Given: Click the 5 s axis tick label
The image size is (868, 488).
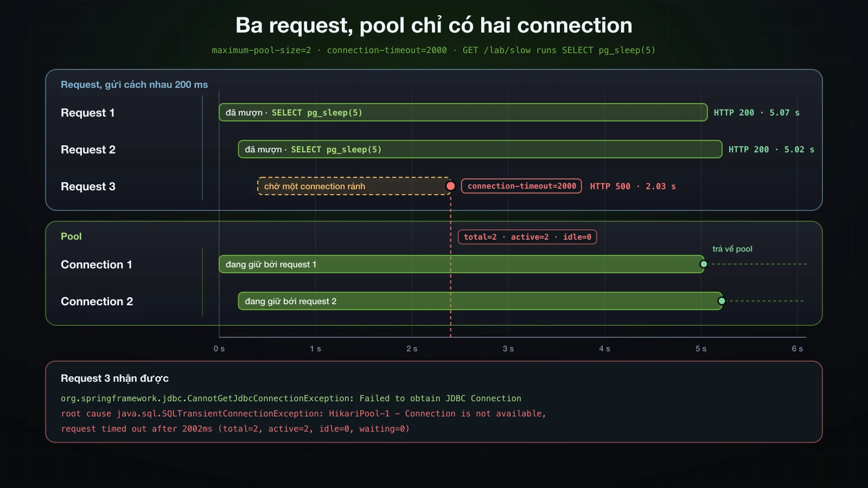Looking at the screenshot, I should [701, 349].
